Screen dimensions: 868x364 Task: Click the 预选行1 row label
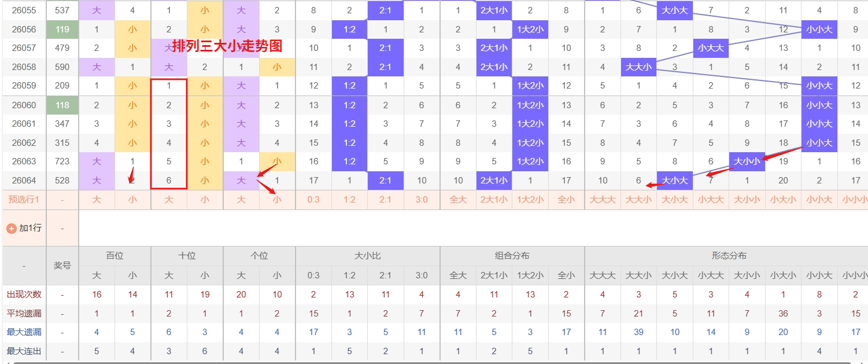(x=24, y=200)
